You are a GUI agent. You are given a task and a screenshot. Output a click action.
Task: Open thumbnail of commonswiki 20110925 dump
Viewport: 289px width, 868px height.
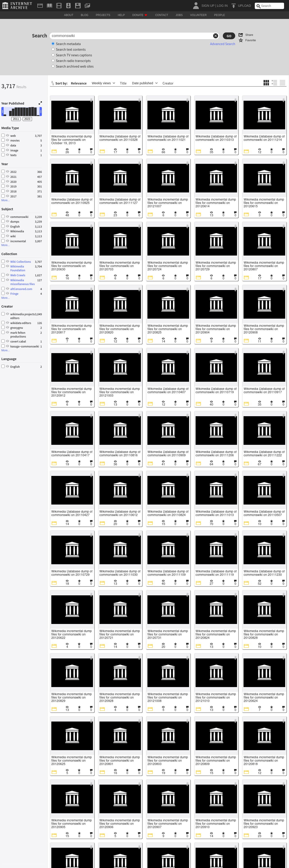72,178
